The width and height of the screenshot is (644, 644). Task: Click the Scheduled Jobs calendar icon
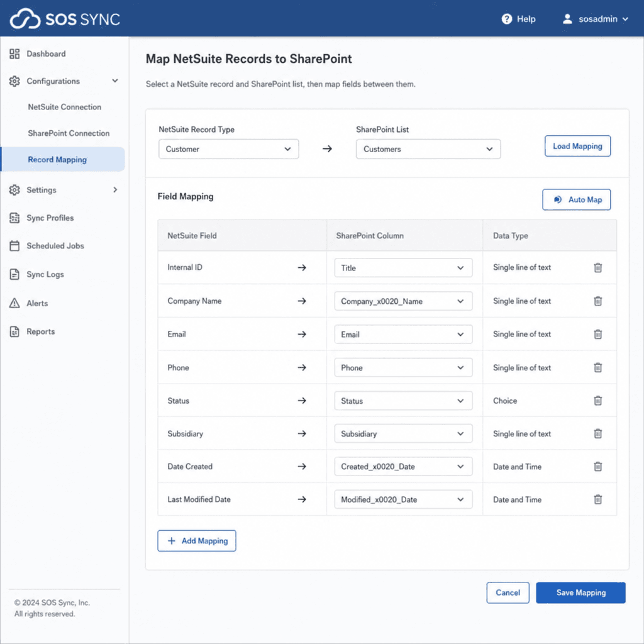click(x=14, y=246)
